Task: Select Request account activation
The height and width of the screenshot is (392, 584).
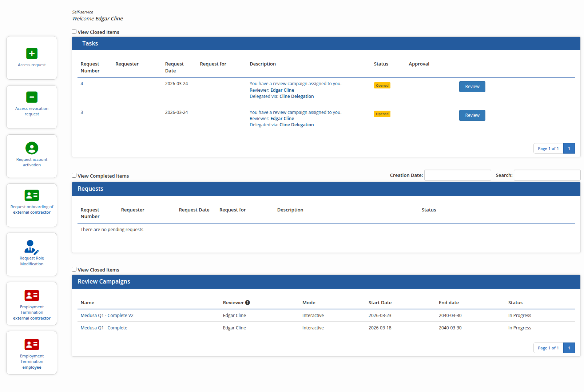Action: click(x=32, y=156)
